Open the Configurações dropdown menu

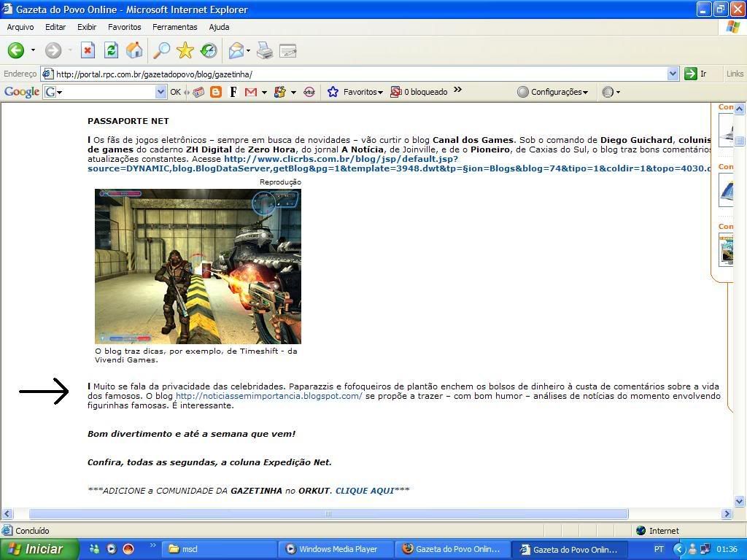coord(553,92)
